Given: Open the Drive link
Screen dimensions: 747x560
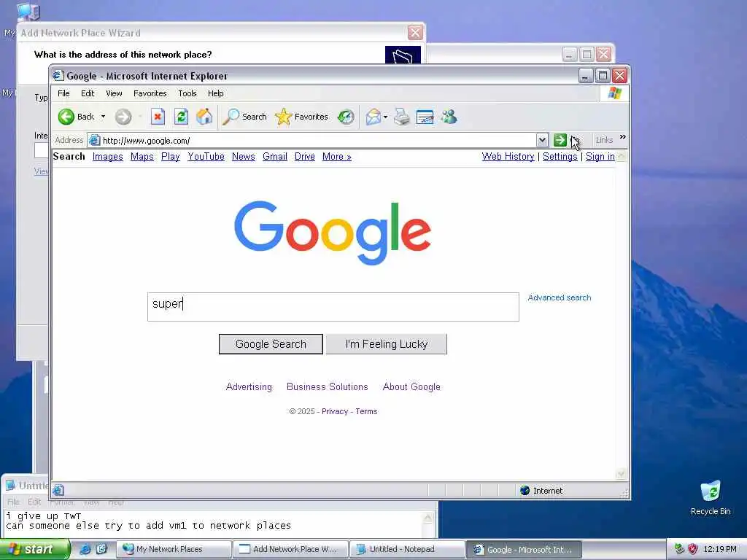Looking at the screenshot, I should tap(304, 157).
